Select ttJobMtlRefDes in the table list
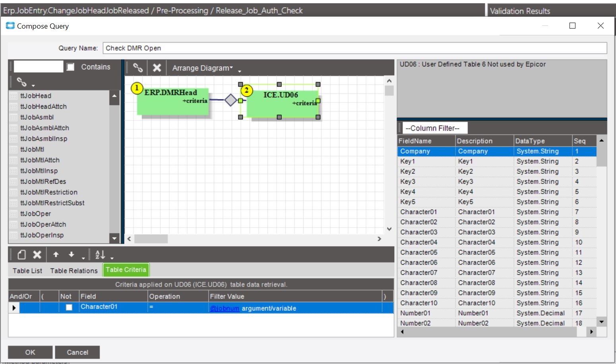 (43, 181)
